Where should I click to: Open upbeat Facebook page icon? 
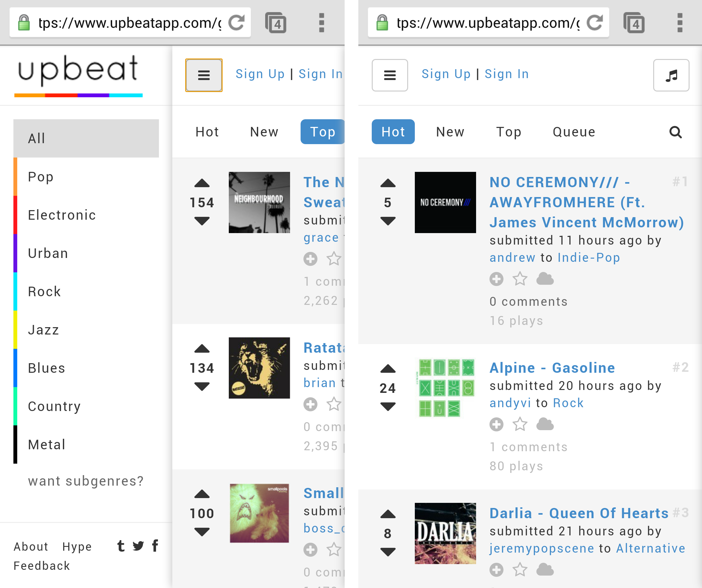155,546
